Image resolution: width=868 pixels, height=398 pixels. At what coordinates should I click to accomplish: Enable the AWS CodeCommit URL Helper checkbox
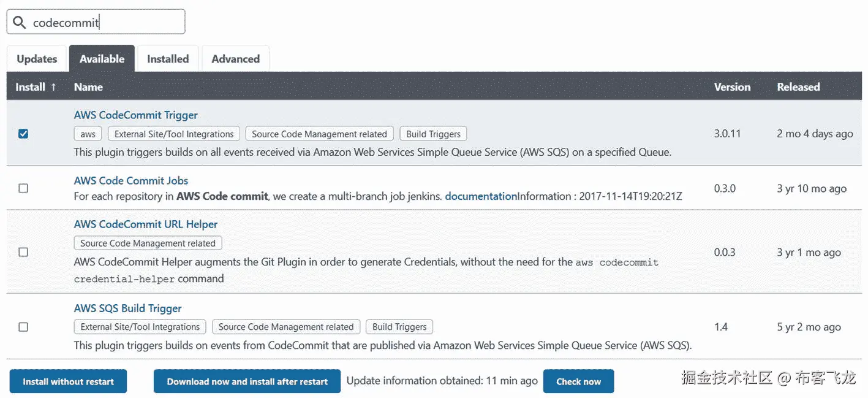[x=23, y=252]
